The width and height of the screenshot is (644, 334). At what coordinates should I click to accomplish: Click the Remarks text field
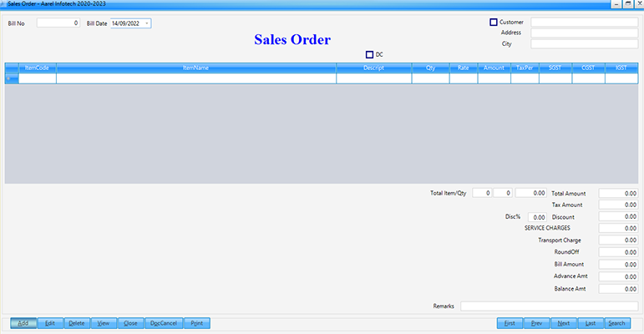tap(548, 306)
